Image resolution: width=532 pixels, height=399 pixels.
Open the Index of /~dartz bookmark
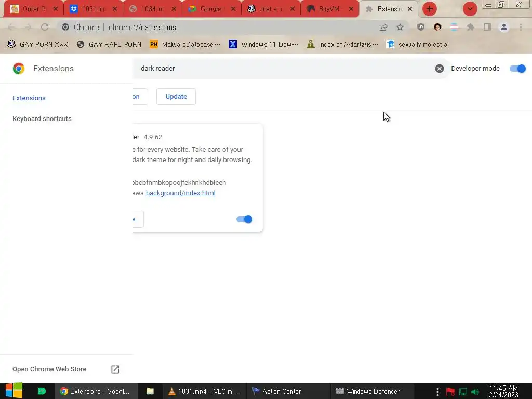342,45
